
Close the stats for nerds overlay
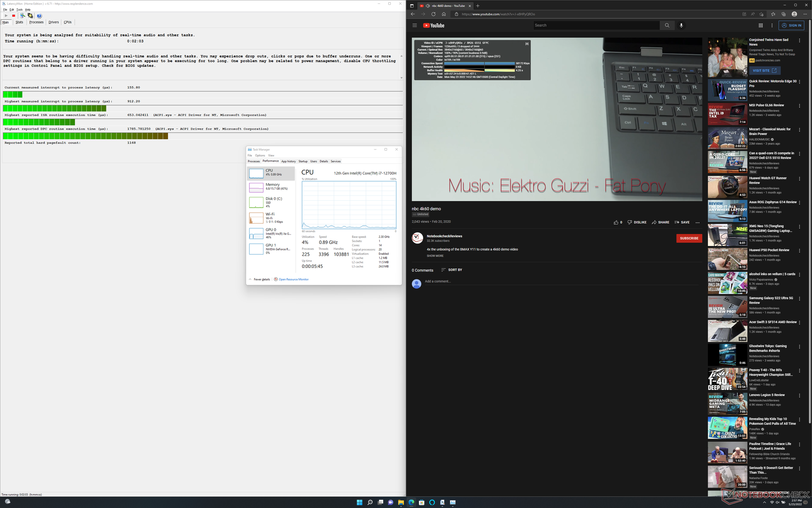(x=527, y=44)
